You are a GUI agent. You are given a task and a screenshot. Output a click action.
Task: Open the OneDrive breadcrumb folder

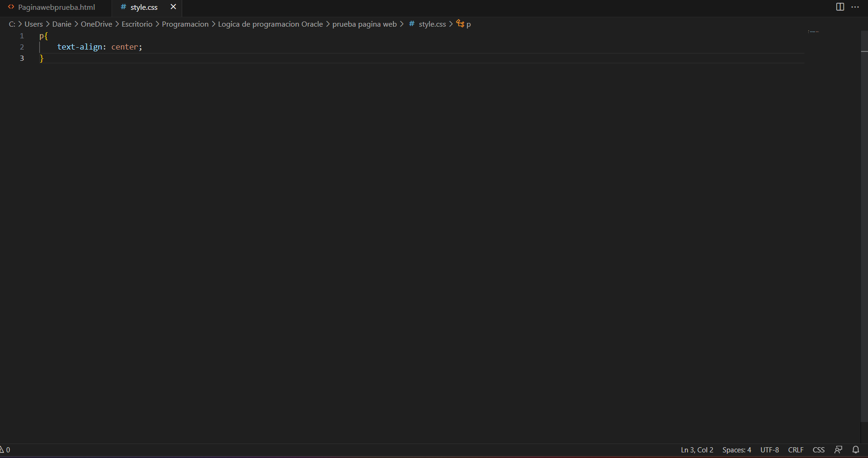(x=96, y=24)
